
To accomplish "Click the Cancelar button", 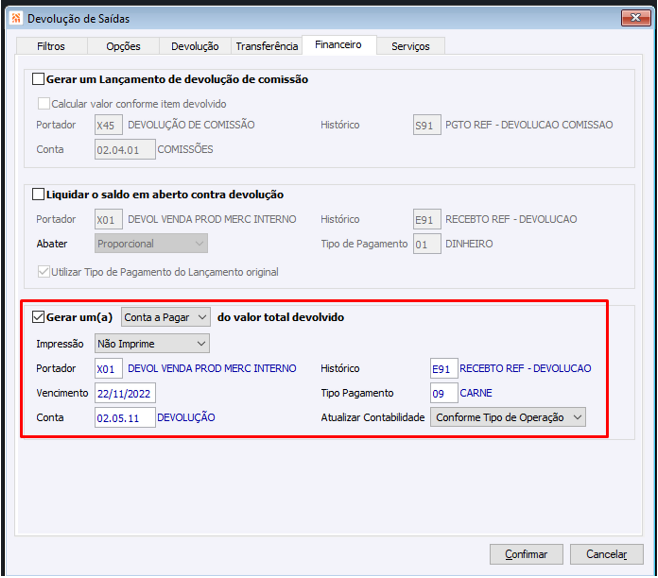I will coord(606,554).
